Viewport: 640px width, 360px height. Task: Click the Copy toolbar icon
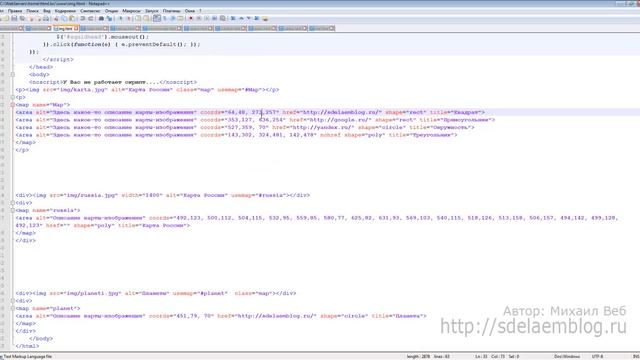[64, 18]
